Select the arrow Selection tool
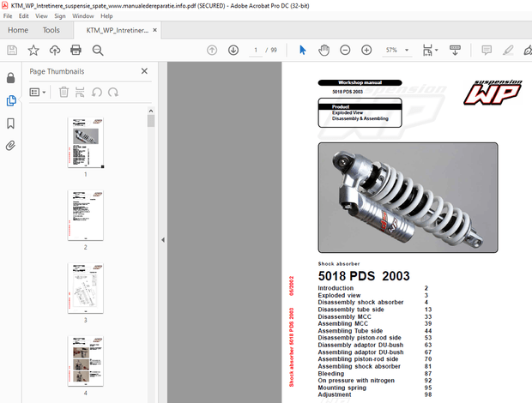Screen dimensions: 532x403 303,51
